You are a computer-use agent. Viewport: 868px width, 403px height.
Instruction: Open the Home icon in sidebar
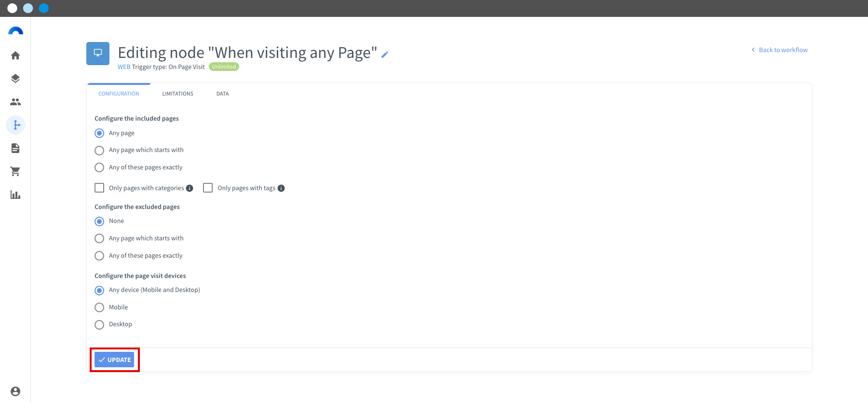point(15,56)
